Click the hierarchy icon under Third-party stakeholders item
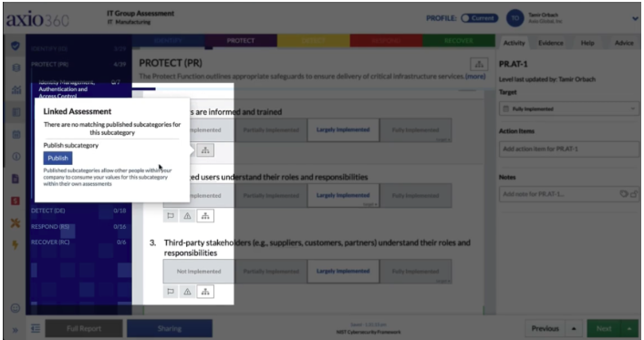This screenshot has width=644, height=340. (205, 292)
